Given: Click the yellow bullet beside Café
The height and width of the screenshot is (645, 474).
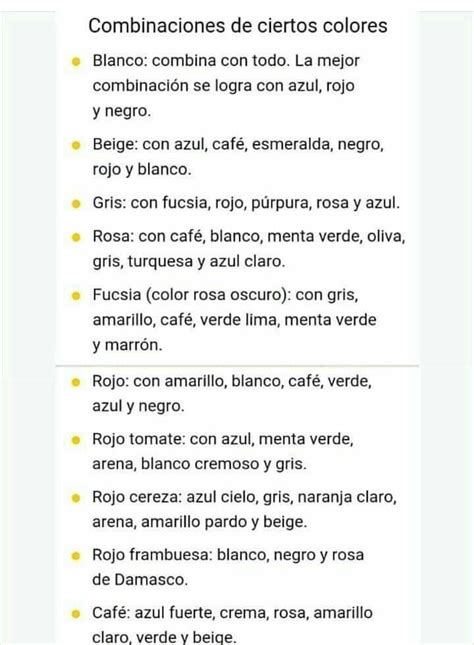Looking at the screenshot, I should (x=76, y=614).
